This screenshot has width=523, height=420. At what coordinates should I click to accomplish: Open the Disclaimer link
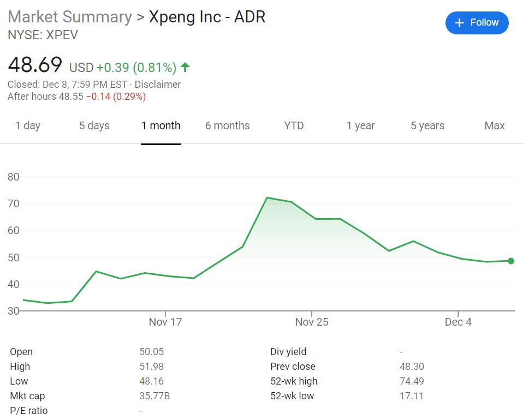pyautogui.click(x=158, y=85)
